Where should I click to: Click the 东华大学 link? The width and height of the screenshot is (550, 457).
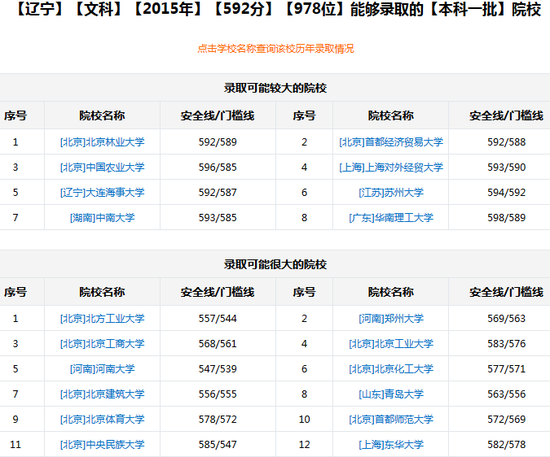pos(391,445)
